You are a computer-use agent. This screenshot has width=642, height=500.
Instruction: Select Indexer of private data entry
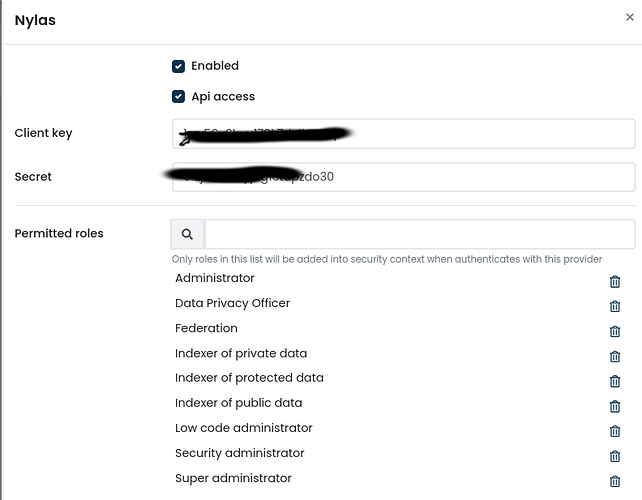(241, 353)
